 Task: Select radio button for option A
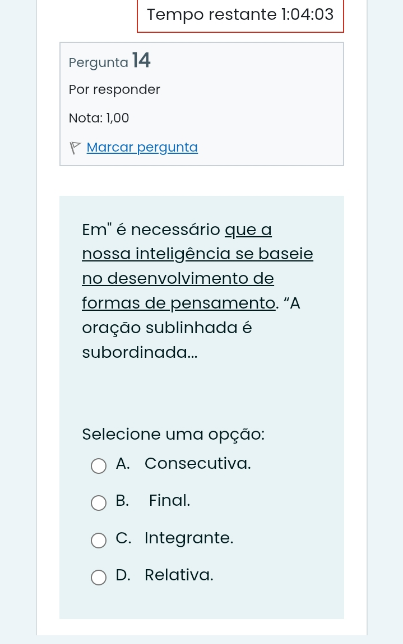click(x=99, y=466)
